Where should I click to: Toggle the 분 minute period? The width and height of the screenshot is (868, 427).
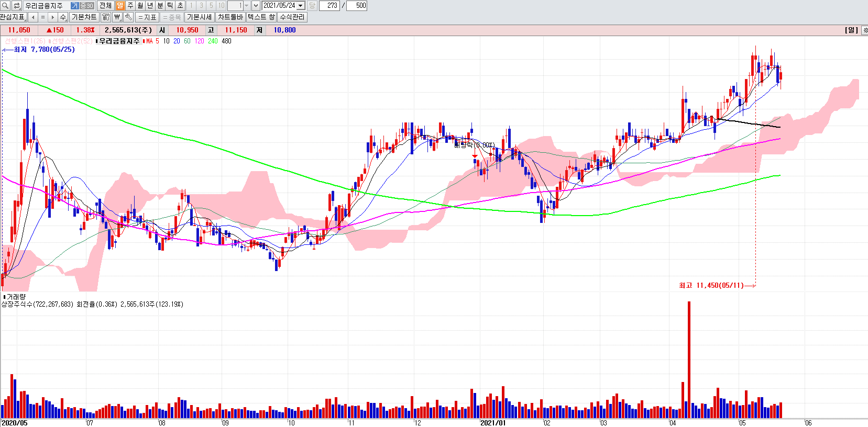click(x=160, y=5)
